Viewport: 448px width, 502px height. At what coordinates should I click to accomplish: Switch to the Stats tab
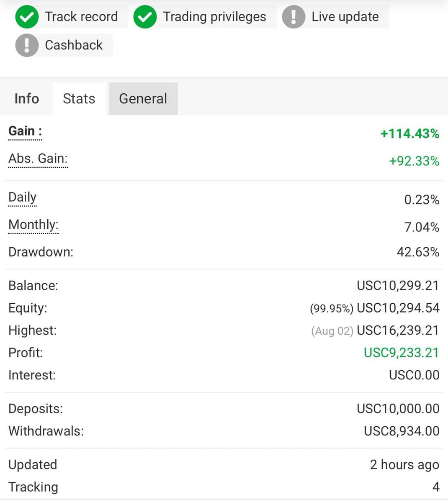pos(79,99)
